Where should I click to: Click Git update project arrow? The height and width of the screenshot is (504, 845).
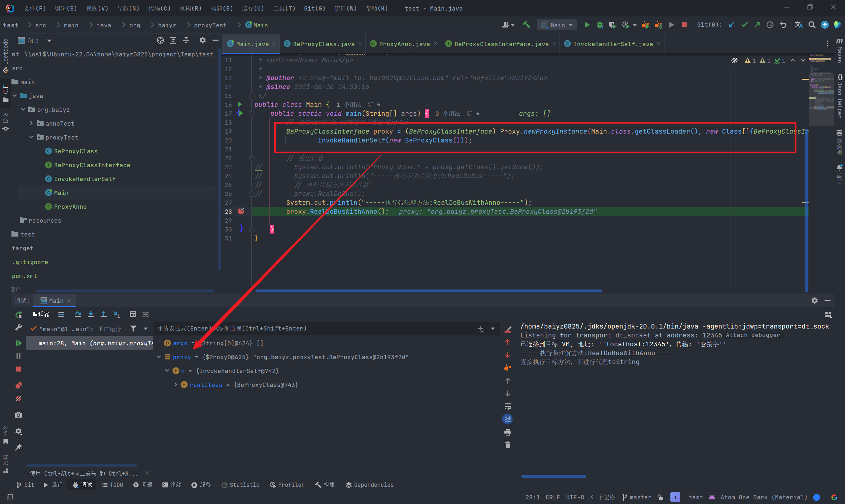coord(731,25)
